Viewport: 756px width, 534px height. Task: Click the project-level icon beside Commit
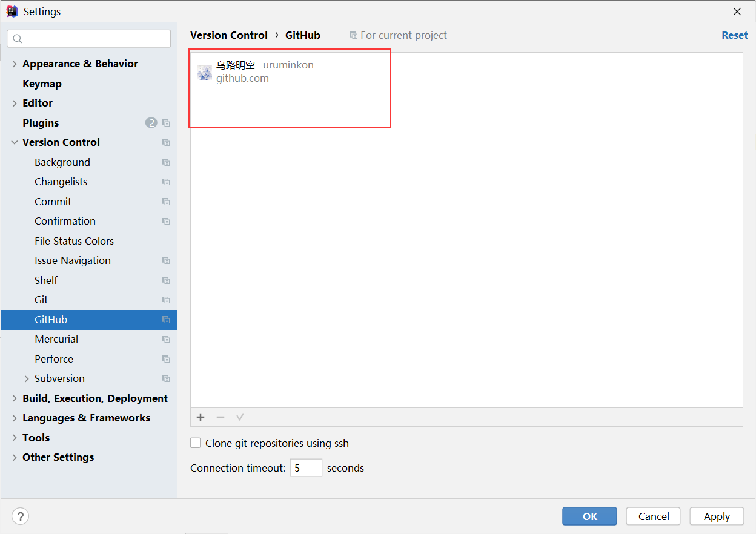(x=166, y=202)
